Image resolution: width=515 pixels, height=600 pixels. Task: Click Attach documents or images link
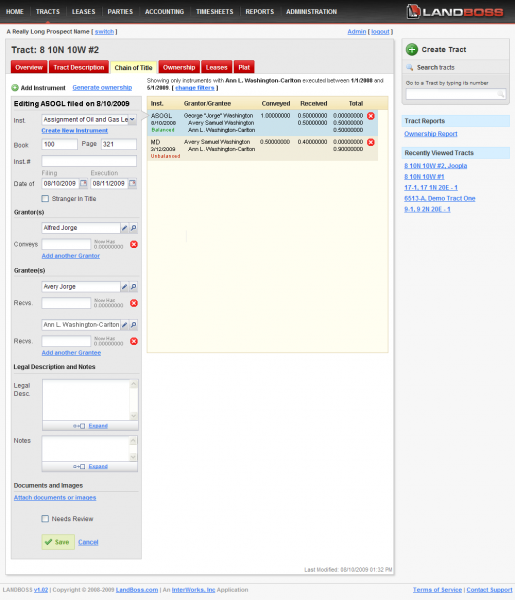click(55, 497)
